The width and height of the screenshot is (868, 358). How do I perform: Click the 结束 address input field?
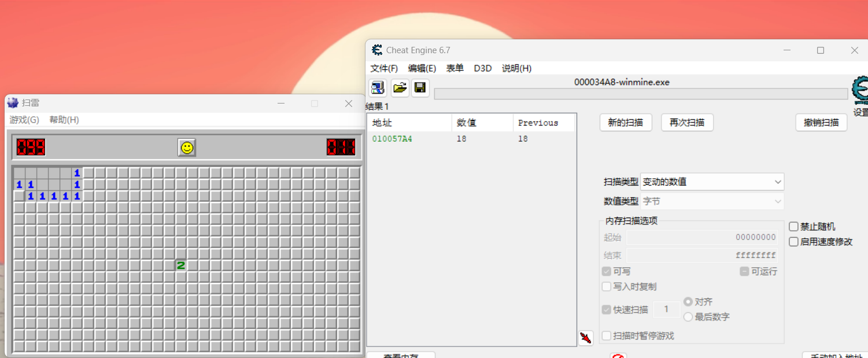(x=702, y=255)
